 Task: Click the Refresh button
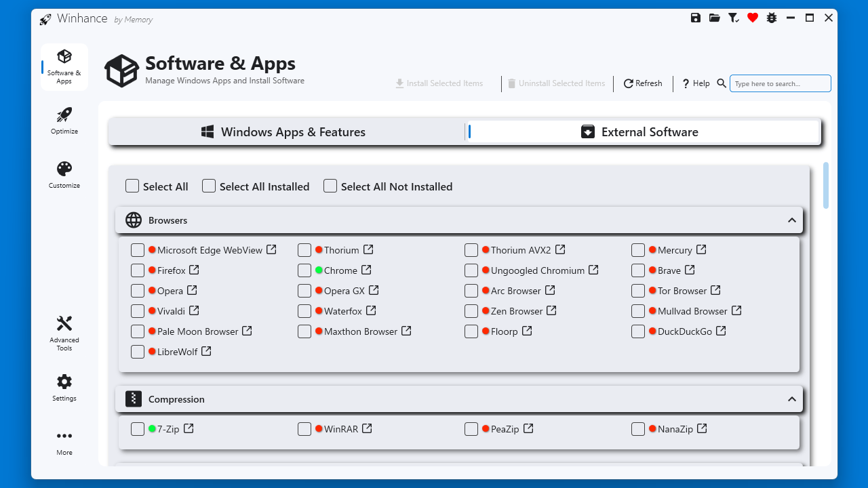tap(643, 83)
